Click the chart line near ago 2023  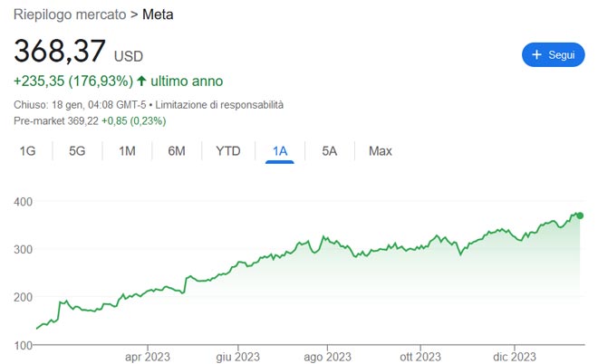click(326, 241)
